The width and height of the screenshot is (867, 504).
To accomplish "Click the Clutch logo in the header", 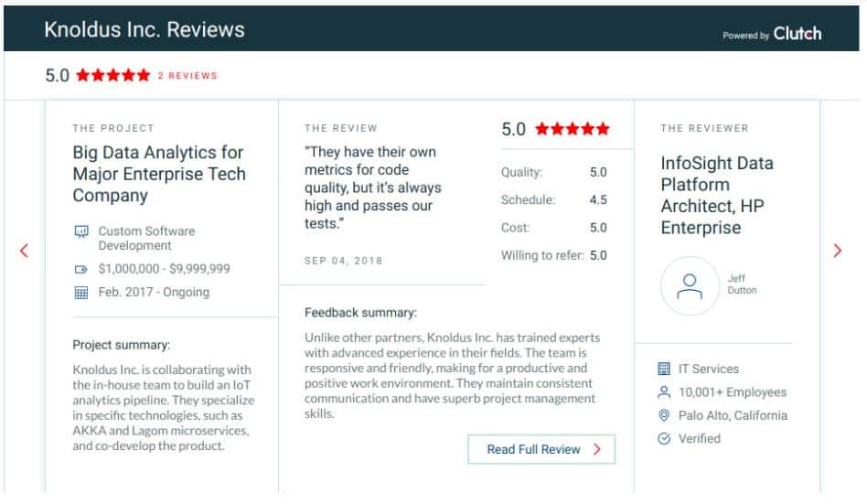I will 797,34.
